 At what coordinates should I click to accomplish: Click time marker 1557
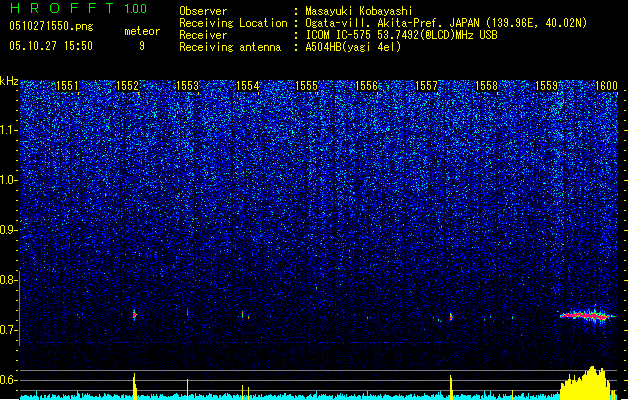tap(426, 86)
